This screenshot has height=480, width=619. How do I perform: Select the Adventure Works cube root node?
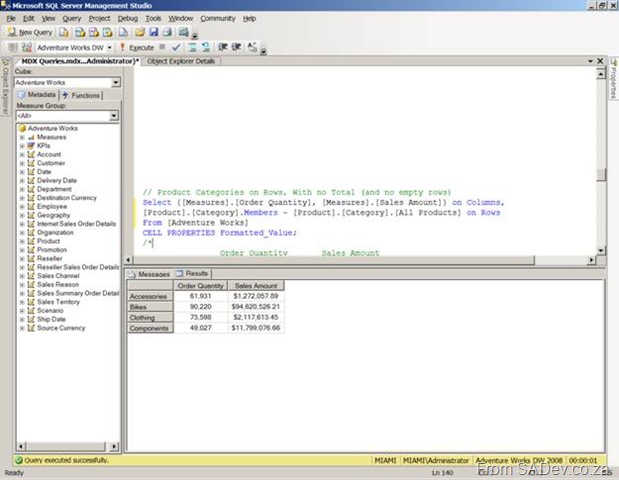pyautogui.click(x=53, y=128)
